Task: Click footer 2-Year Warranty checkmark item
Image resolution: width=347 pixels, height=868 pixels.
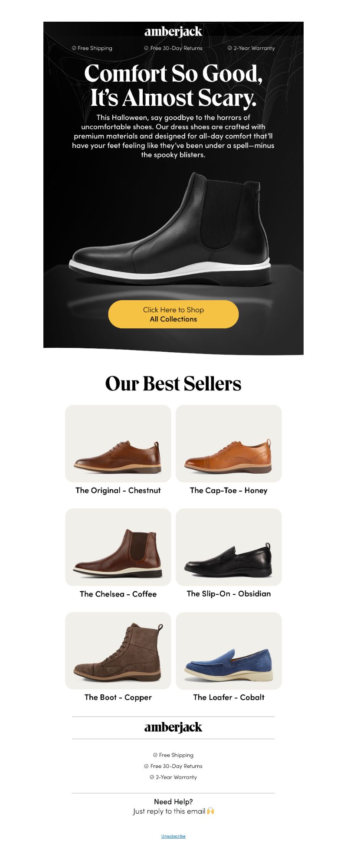Action: point(173,777)
